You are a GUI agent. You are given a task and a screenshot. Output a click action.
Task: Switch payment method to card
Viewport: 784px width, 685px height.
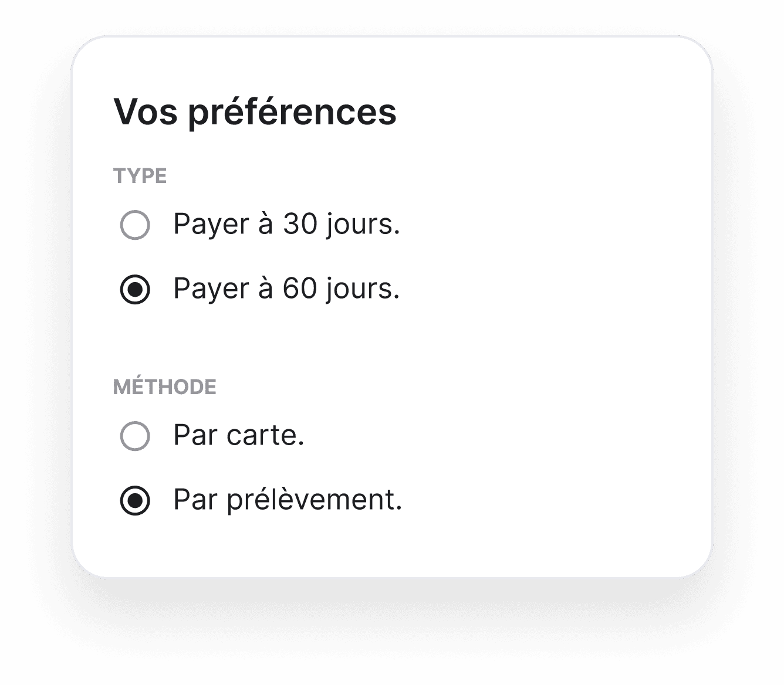point(135,436)
